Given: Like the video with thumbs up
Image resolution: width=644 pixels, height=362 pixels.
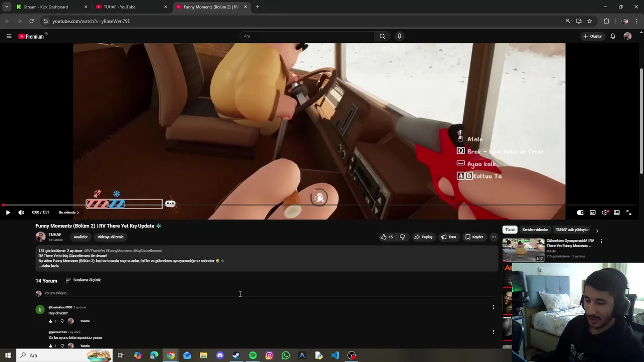Looking at the screenshot, I should 387,237.
